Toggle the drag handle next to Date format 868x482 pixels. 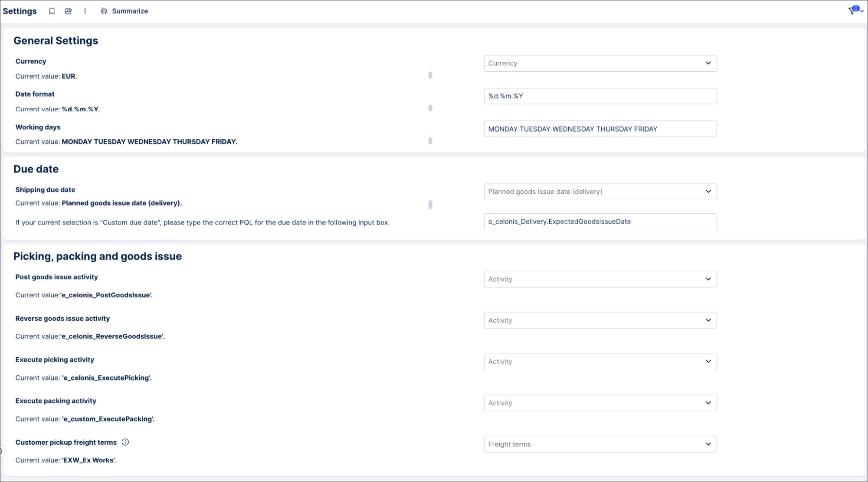tap(430, 107)
